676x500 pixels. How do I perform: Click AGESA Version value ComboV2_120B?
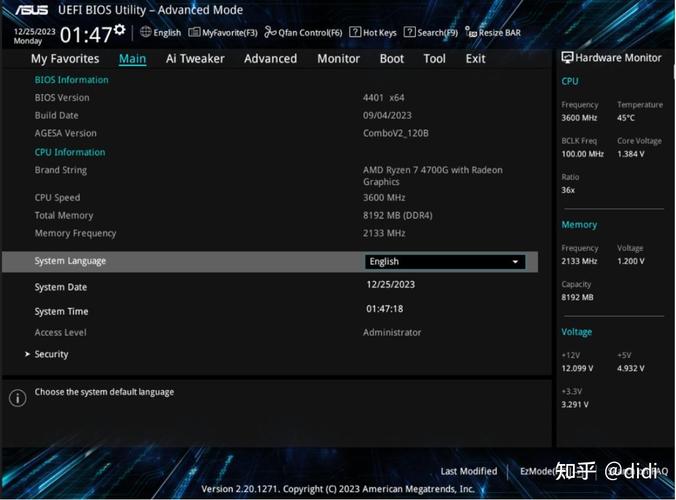point(396,133)
